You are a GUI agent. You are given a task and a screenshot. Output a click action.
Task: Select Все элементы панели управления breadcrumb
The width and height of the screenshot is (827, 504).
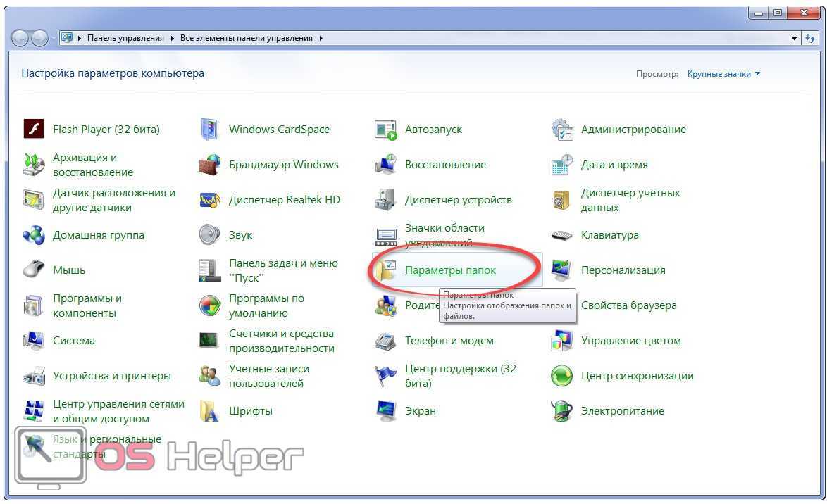[246, 38]
